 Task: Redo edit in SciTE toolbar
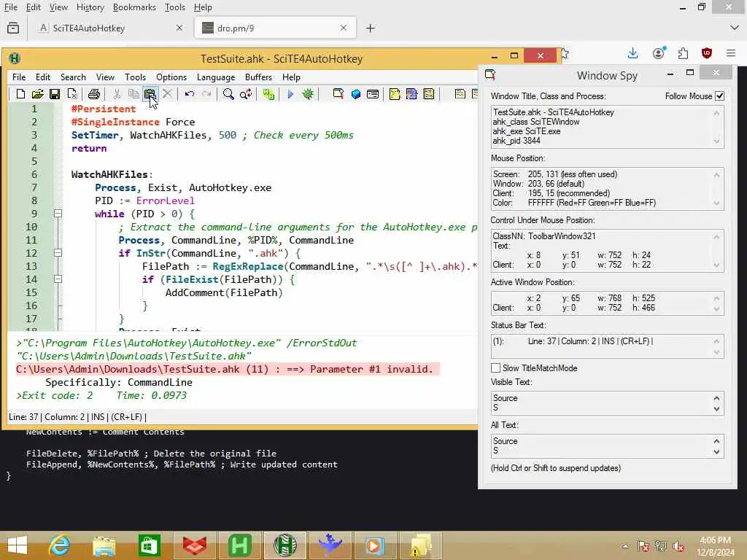206,94
